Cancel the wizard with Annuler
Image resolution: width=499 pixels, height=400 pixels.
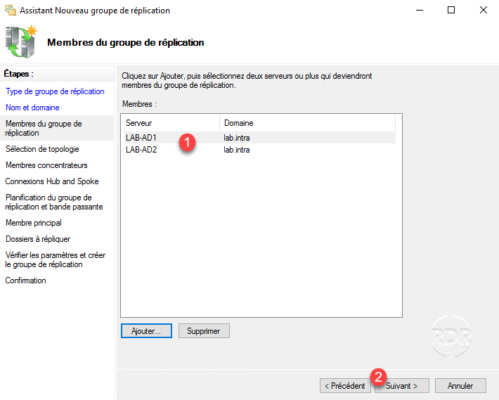[460, 386]
